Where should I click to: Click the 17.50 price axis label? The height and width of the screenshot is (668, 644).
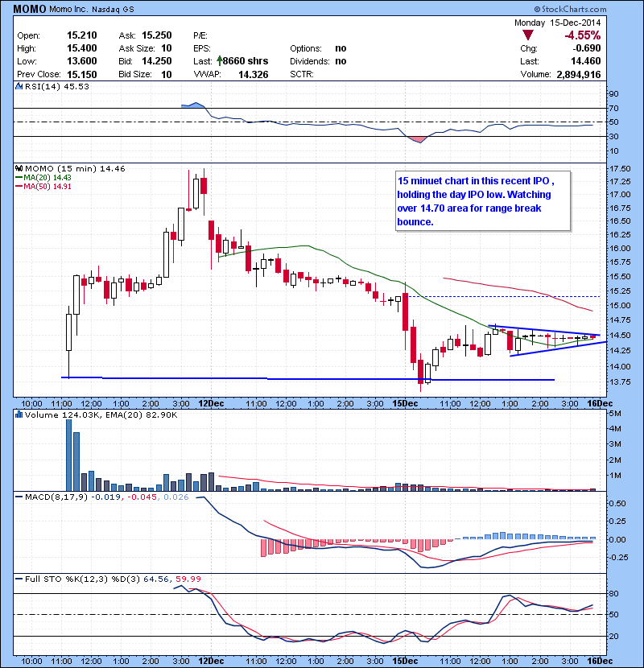(x=620, y=169)
